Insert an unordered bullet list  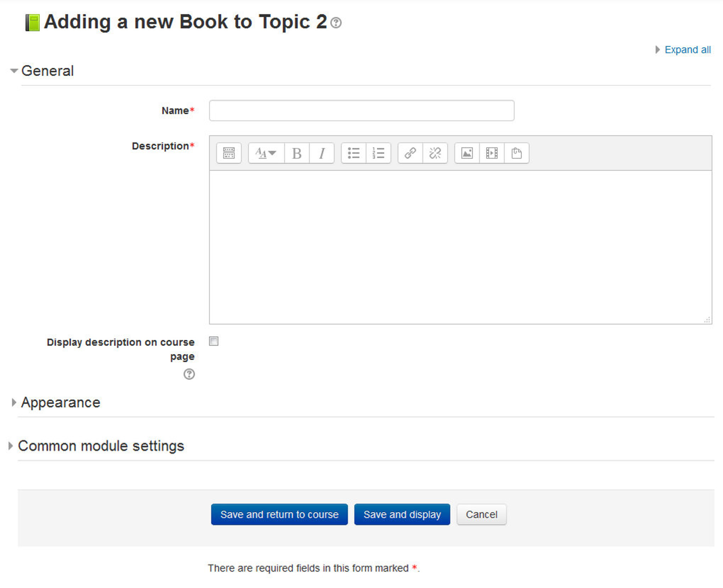tap(354, 153)
